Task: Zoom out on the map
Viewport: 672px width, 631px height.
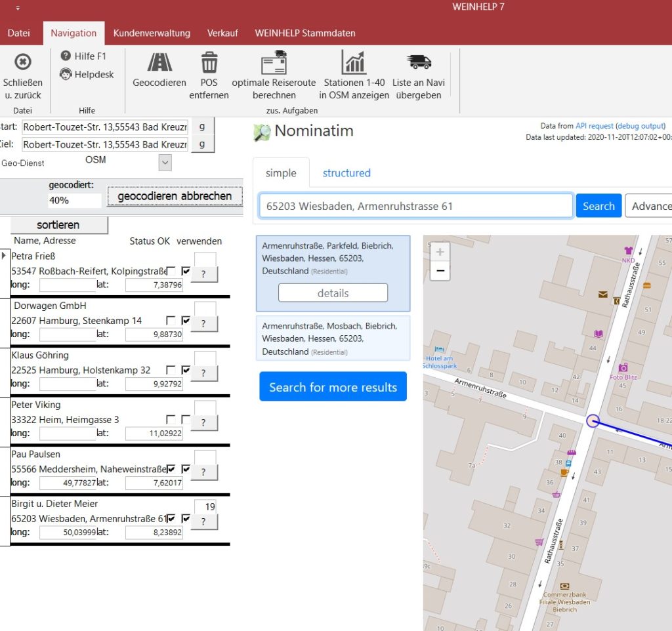Action: click(x=440, y=270)
